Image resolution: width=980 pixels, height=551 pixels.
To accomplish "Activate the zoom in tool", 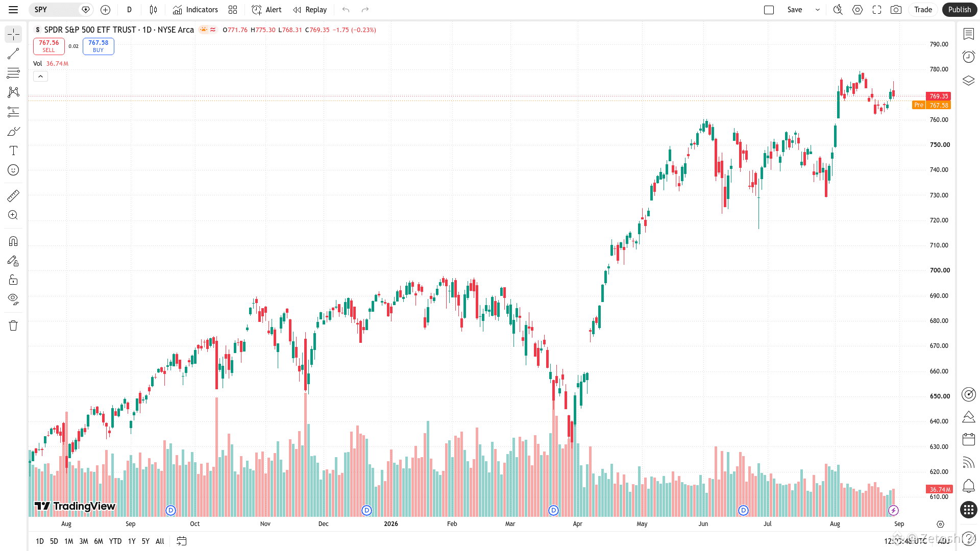I will tap(13, 215).
